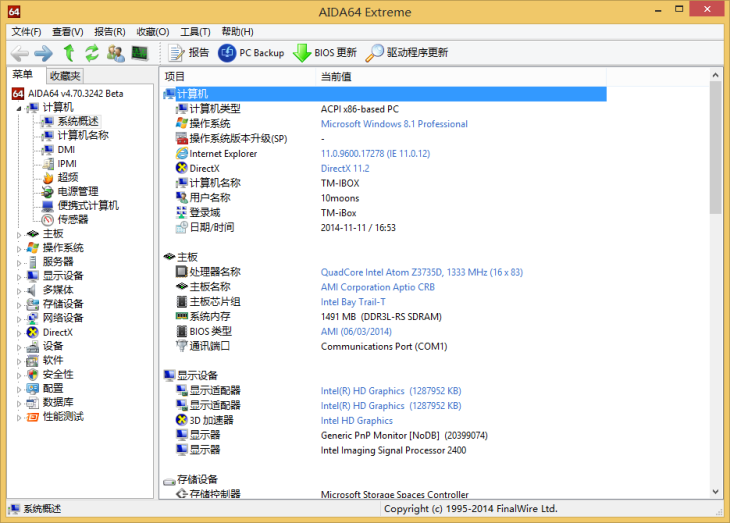Open the user management toolbar icon

coord(115,53)
